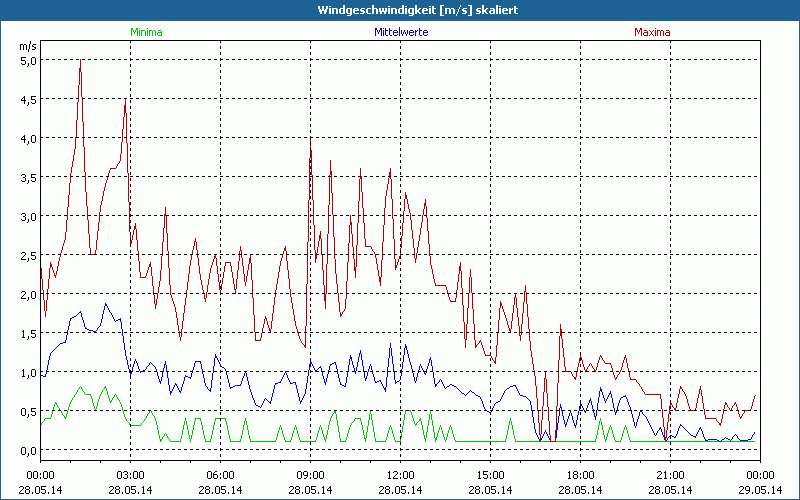Click the m/s unit label above y-axis
This screenshot has width=800, height=500.
pos(28,46)
